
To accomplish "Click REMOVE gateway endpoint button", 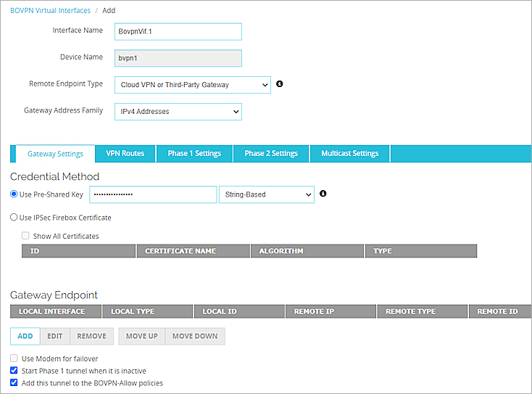I will pos(91,336).
